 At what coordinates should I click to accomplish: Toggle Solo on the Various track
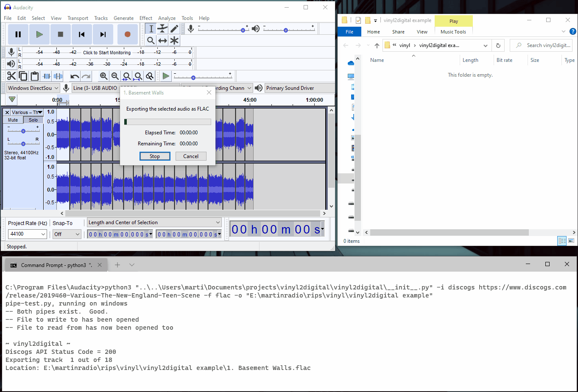33,120
